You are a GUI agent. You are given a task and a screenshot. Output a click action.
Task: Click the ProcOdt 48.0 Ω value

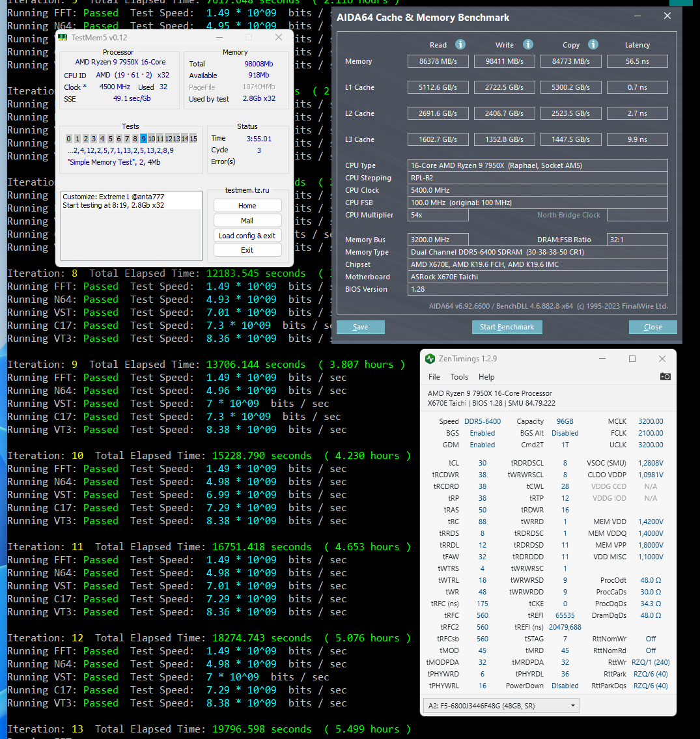click(651, 580)
